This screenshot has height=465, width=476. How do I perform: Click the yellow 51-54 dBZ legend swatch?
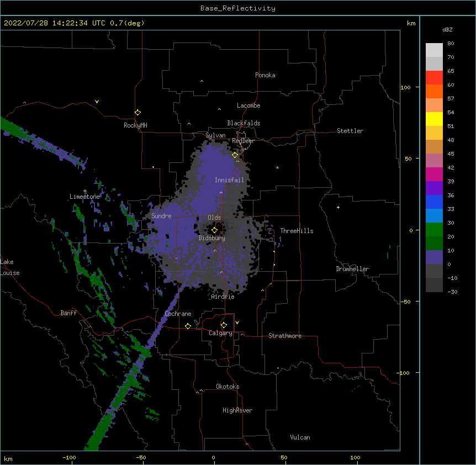434,119
